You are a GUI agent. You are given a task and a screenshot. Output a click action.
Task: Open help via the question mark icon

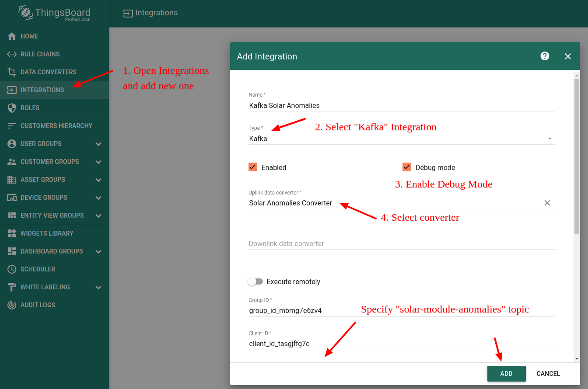(545, 56)
